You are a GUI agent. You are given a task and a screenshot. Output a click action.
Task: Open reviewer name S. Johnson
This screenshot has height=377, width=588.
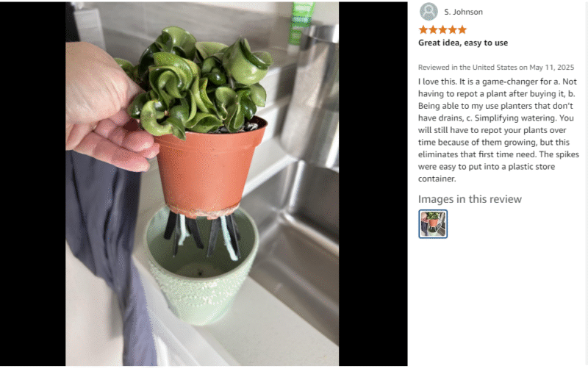point(464,12)
